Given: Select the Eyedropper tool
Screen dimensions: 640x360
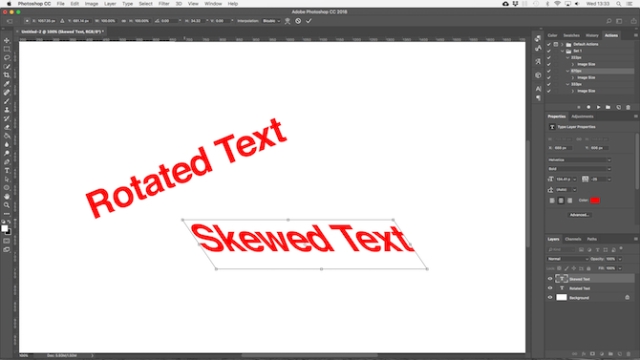Looking at the screenshot, I should [x=7, y=84].
